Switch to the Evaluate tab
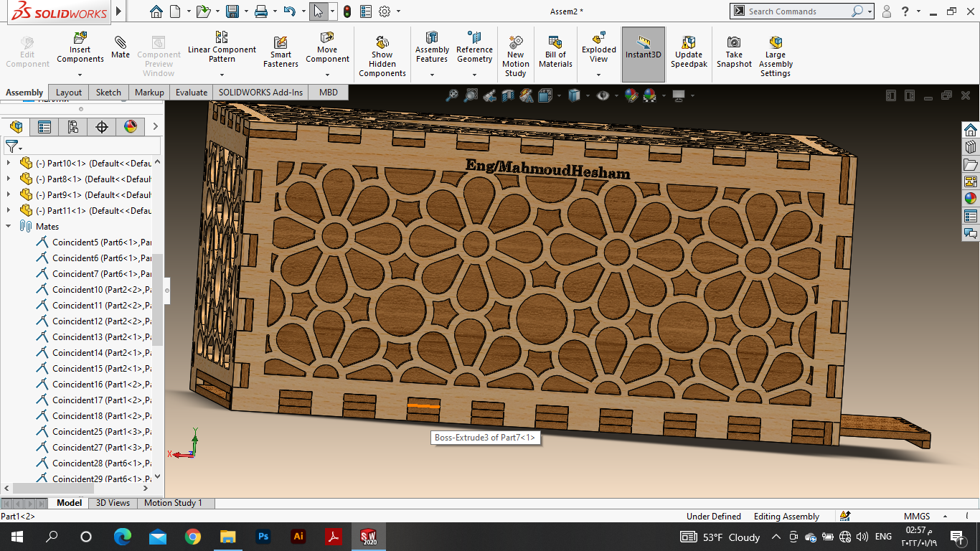 (x=192, y=92)
